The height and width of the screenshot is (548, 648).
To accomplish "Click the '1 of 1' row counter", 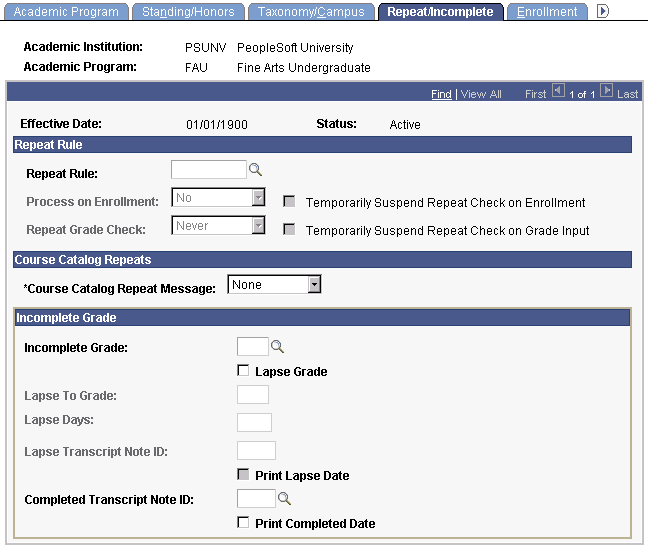I will pyautogui.click(x=582, y=94).
